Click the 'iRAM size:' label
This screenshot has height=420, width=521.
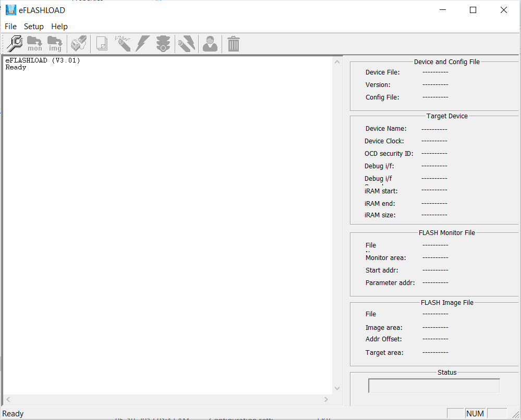380,215
